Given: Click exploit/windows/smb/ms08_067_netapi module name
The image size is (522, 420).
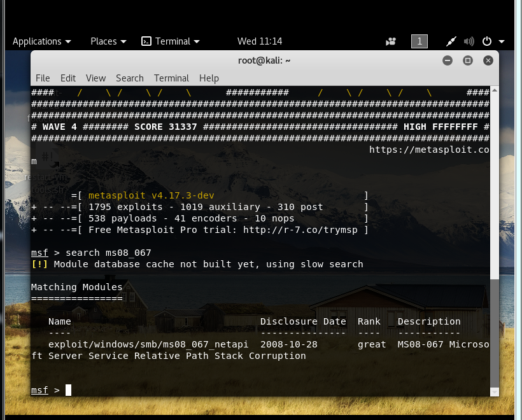Looking at the screenshot, I should 148,344.
